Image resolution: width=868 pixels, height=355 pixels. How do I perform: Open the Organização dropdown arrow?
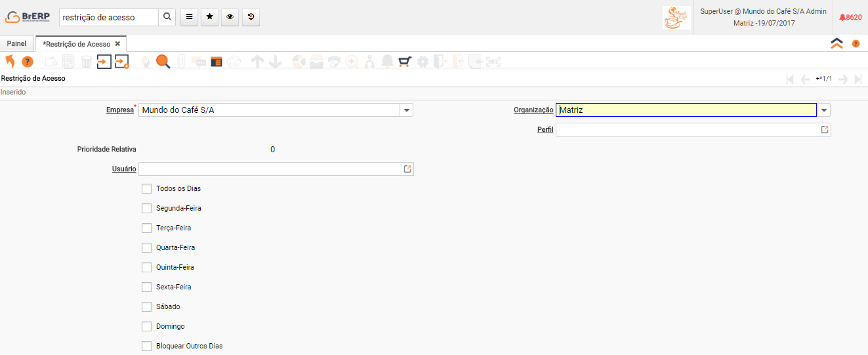click(x=824, y=110)
